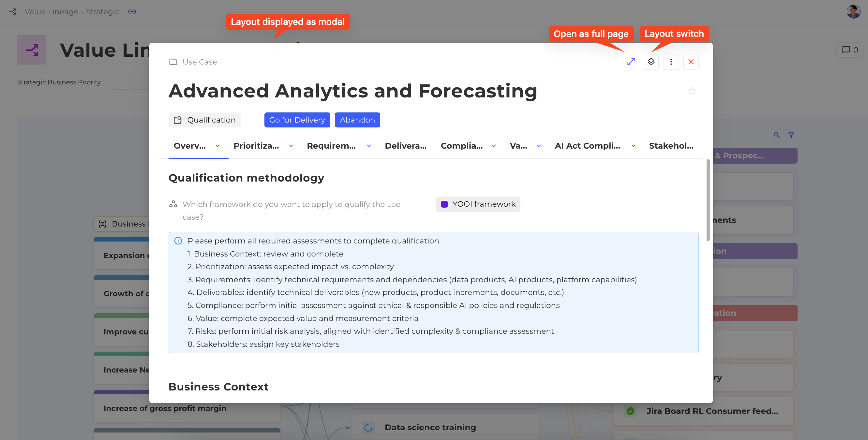Viewport: 868px width, 440px height.
Task: Expand the Overview tab chevron
Action: [218, 146]
